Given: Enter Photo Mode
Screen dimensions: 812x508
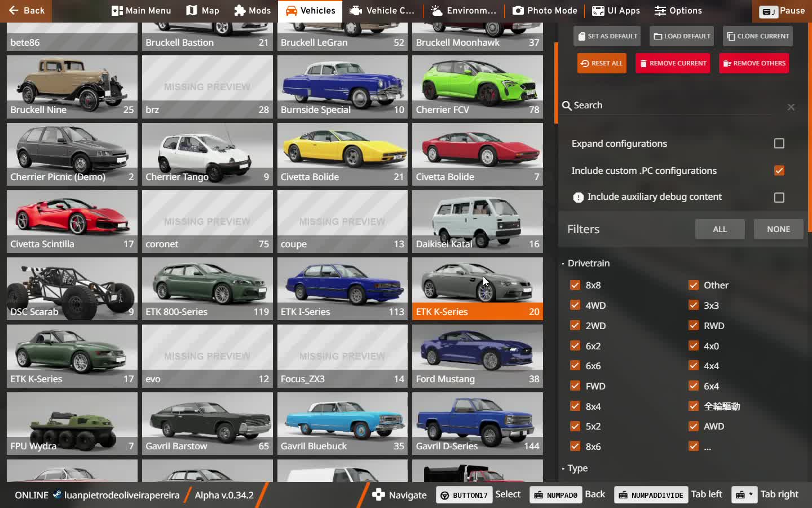Looking at the screenshot, I should pyautogui.click(x=545, y=10).
